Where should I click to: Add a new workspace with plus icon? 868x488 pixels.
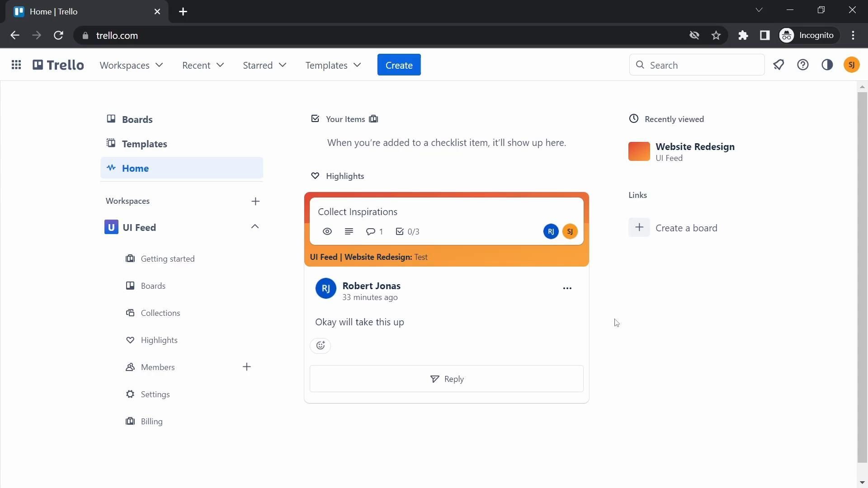255,201
